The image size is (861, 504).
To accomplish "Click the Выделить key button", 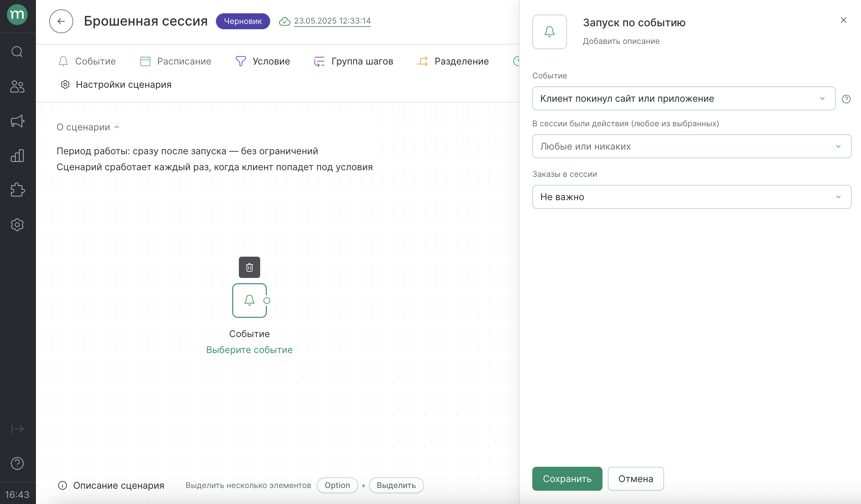I will point(396,485).
